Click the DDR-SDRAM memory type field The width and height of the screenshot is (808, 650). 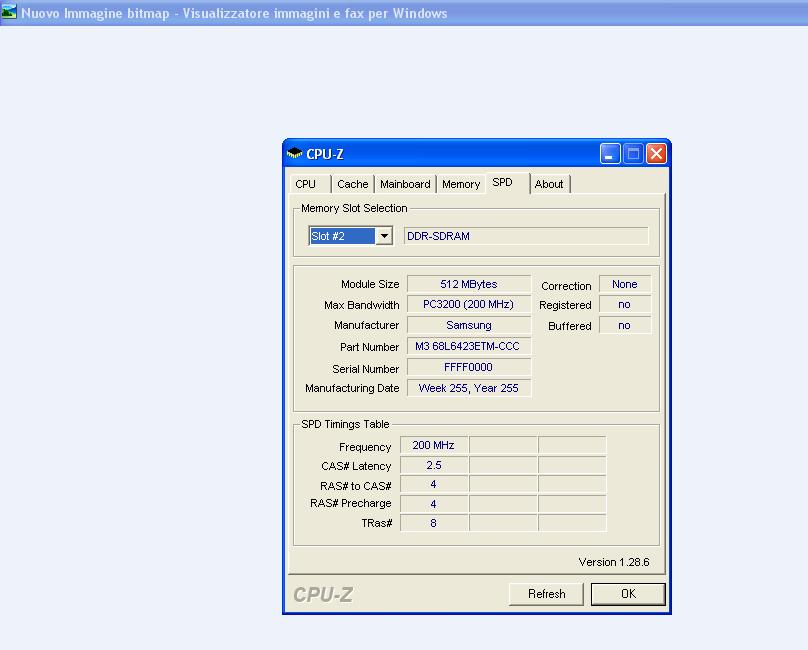coord(526,236)
